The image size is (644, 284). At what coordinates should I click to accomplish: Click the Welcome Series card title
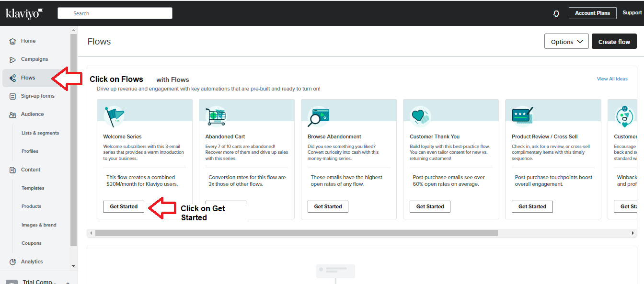(123, 137)
